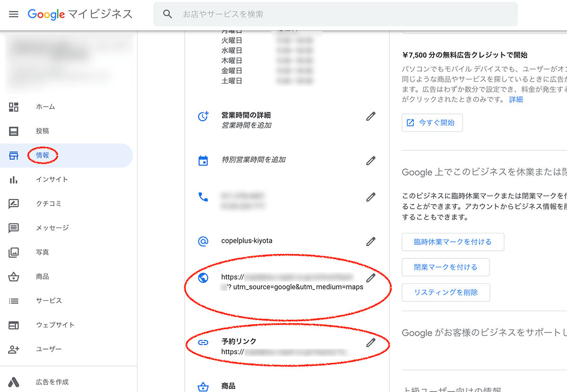Screen dimensions: 567x392
Task: Click the search magnifier icon
Action: pos(167,14)
